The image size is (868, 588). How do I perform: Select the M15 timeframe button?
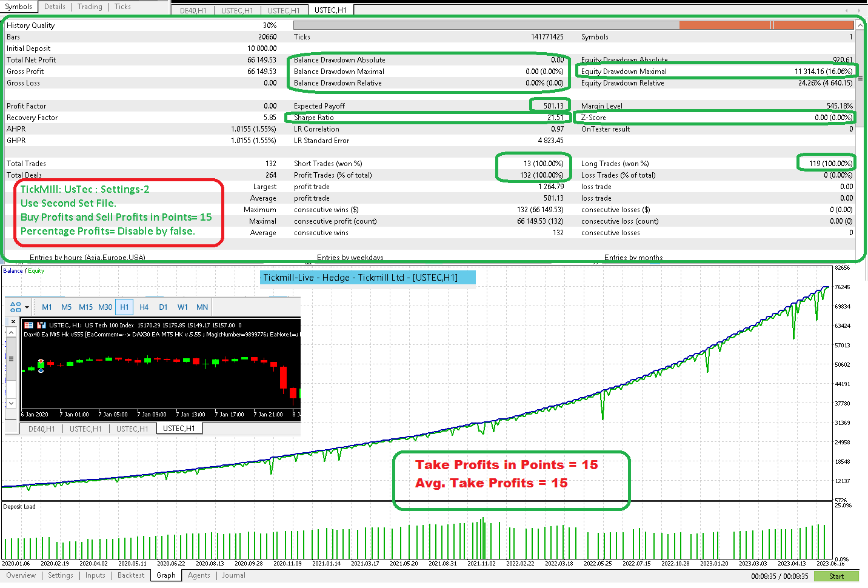coord(86,307)
